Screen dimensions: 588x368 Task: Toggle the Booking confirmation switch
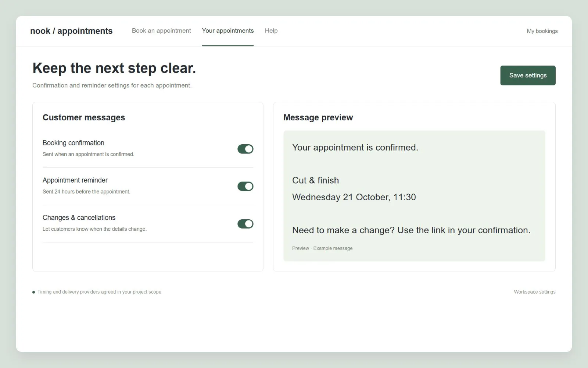(x=245, y=149)
